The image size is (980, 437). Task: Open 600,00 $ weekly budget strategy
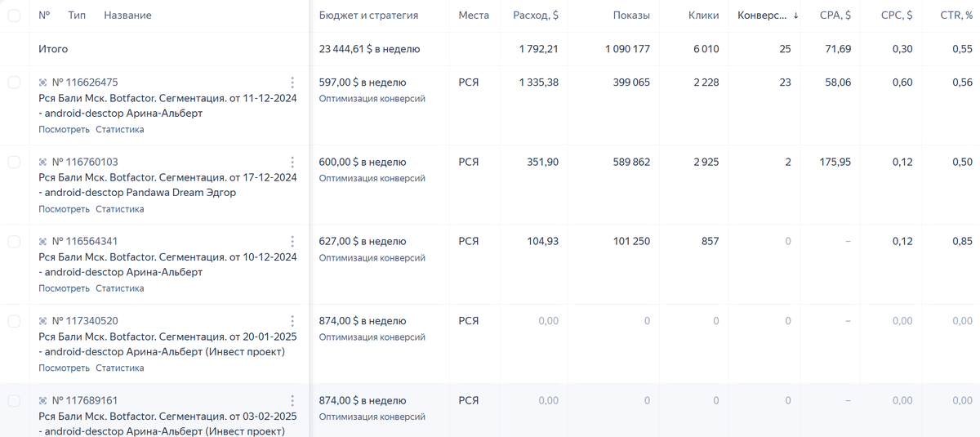tap(362, 162)
